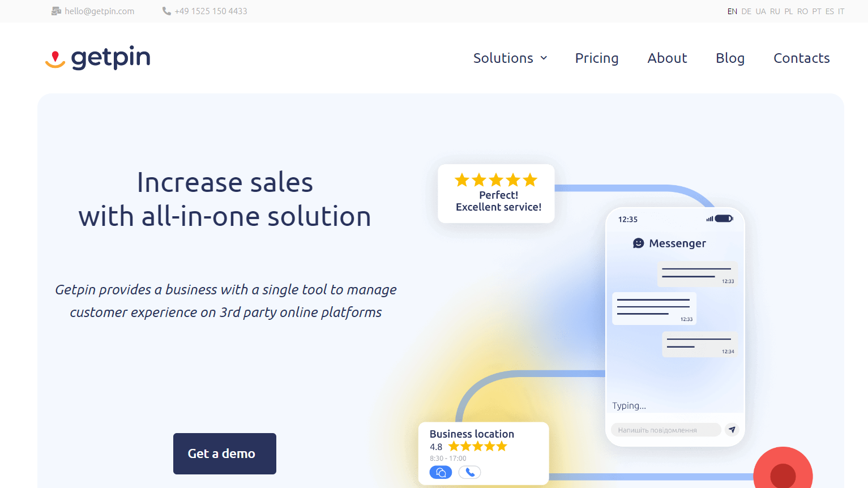Click the Get a demo button
Screen dimensions: 868x488
(x=225, y=453)
